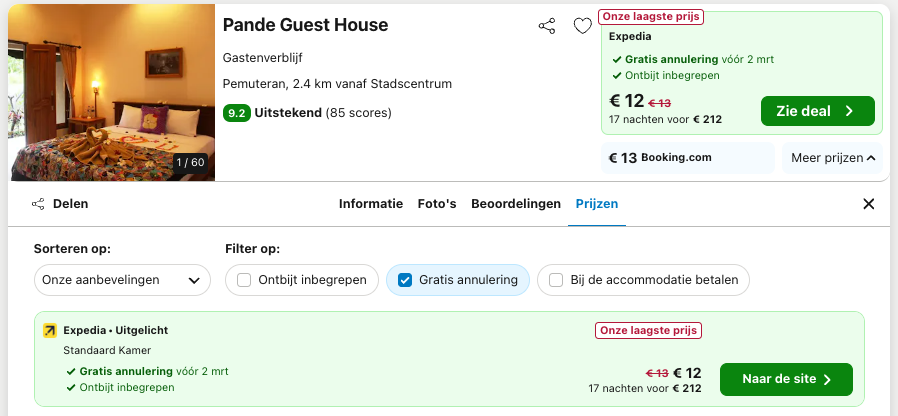Click the chevron arrow in the sort dropdown
The width and height of the screenshot is (898, 416).
(x=194, y=281)
